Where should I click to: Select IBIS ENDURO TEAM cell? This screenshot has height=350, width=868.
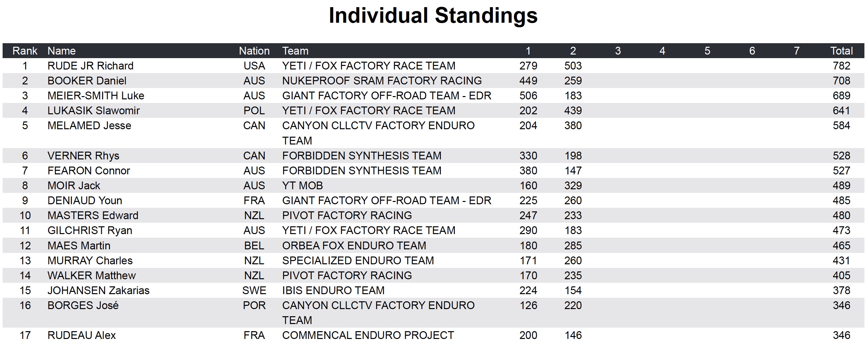click(x=333, y=291)
